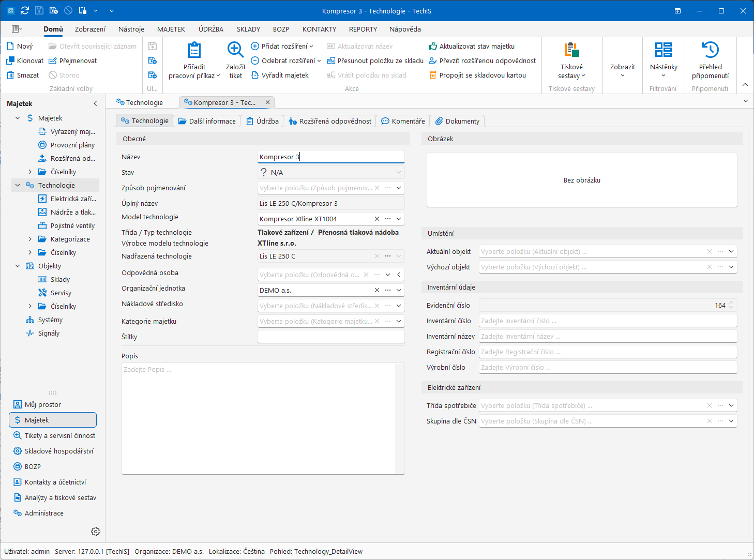
Task: Open the ÚDRŽBA ribbon menu
Action: (x=211, y=29)
